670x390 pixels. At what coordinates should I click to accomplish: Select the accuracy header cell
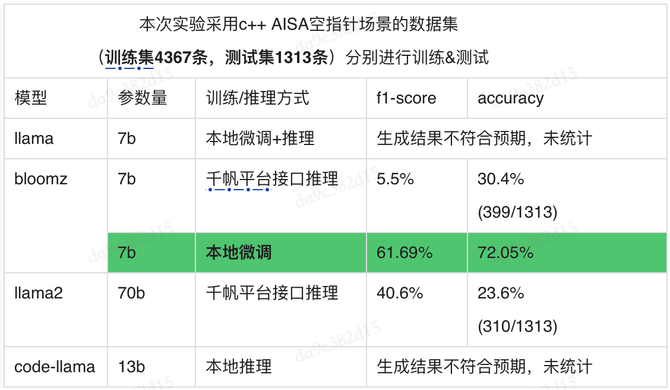coord(567,98)
